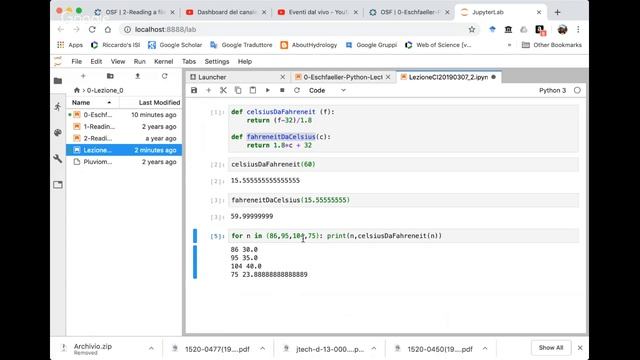This screenshot has height=360, width=640.
Task: Open the Help menu
Action: [x=244, y=61]
